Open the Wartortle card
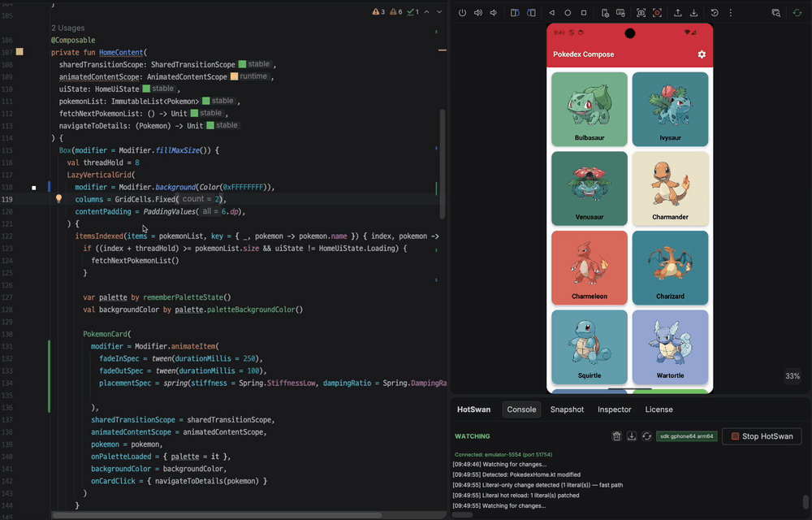 (x=670, y=347)
